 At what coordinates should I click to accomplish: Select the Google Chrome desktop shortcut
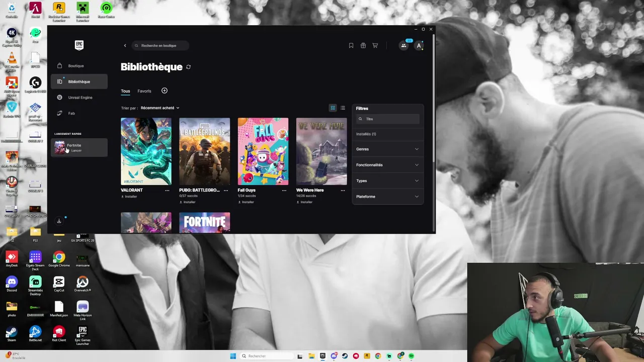click(x=59, y=259)
